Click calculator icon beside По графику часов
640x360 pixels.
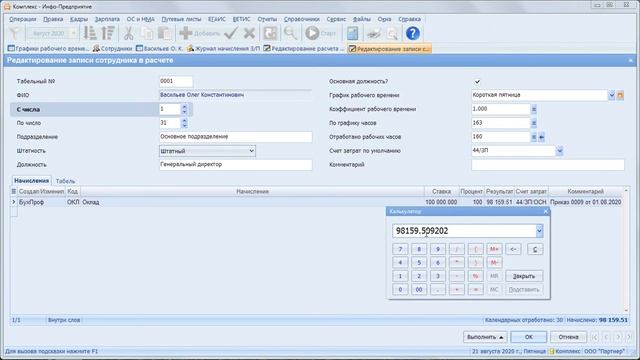click(x=533, y=123)
